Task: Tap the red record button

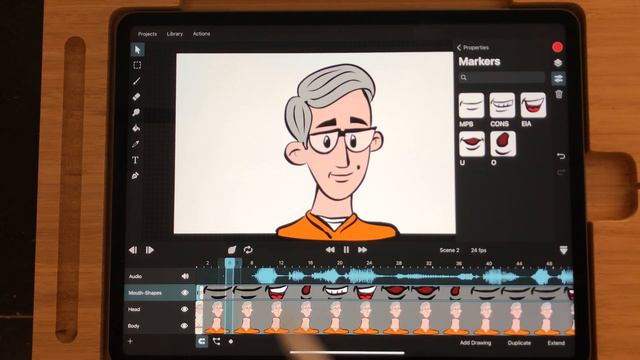Action: pos(558,47)
